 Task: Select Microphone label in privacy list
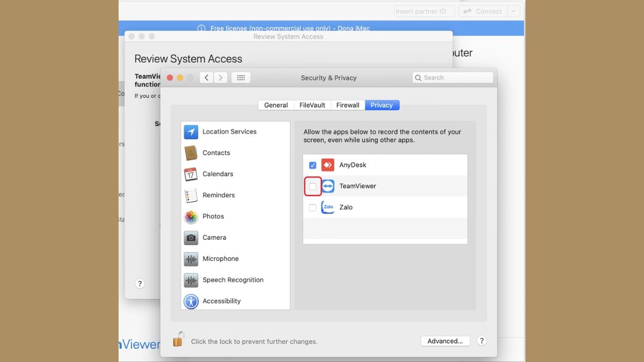coord(221,259)
